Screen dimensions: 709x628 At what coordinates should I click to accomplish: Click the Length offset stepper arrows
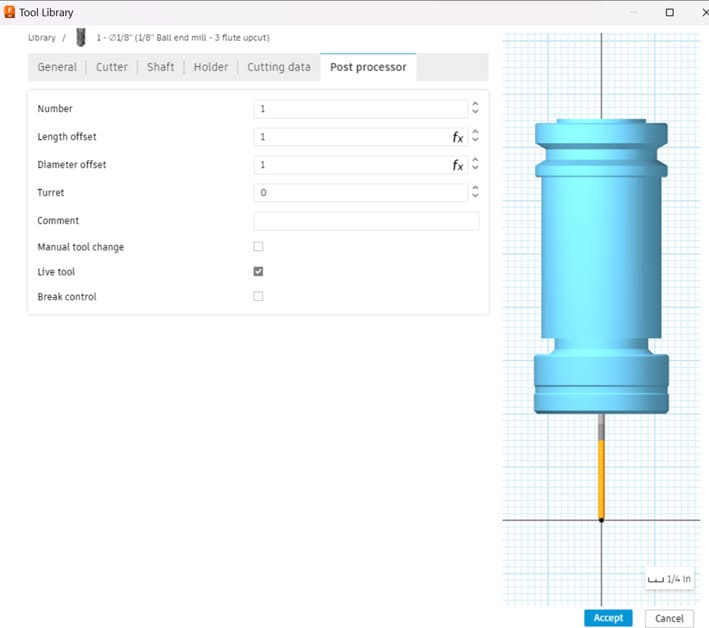[475, 136]
